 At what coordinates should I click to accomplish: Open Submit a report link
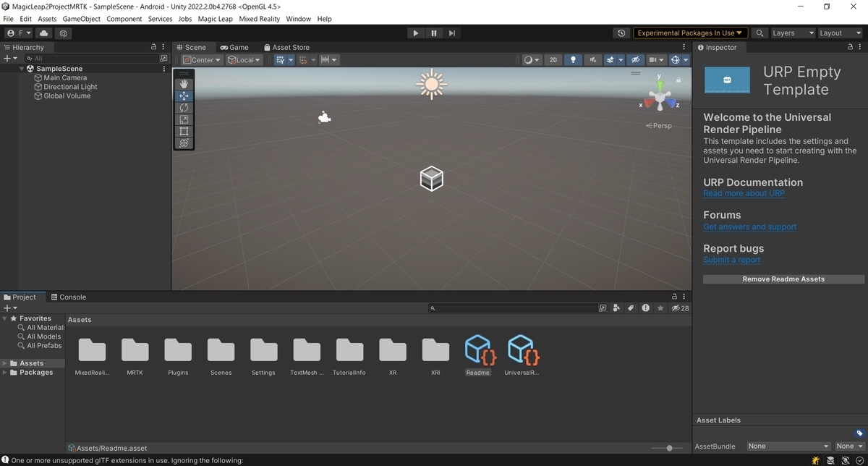tap(731, 260)
